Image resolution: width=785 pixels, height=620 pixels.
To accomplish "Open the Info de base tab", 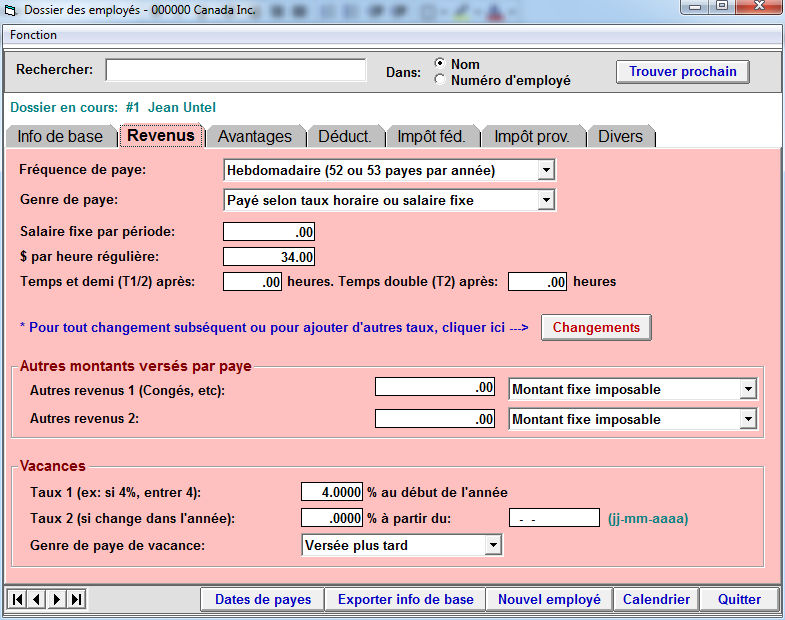I will 60,136.
